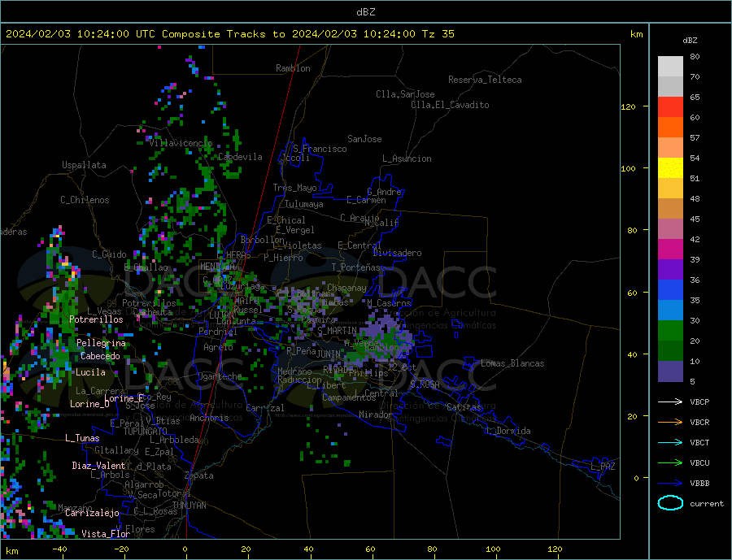Click the blue VBBB arrow legend icon
Image resolution: width=732 pixels, height=560 pixels.
tap(670, 484)
